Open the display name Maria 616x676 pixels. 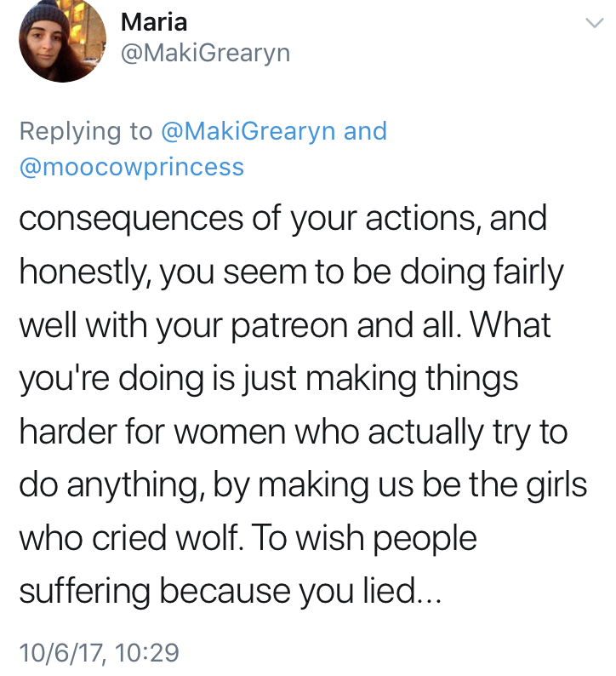click(157, 20)
